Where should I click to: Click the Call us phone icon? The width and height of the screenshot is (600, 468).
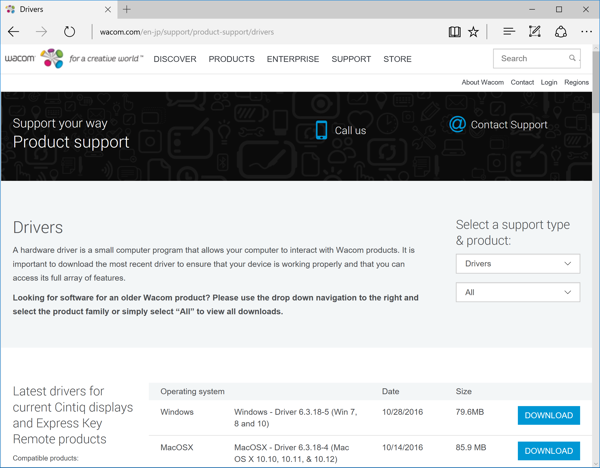pyautogui.click(x=321, y=130)
